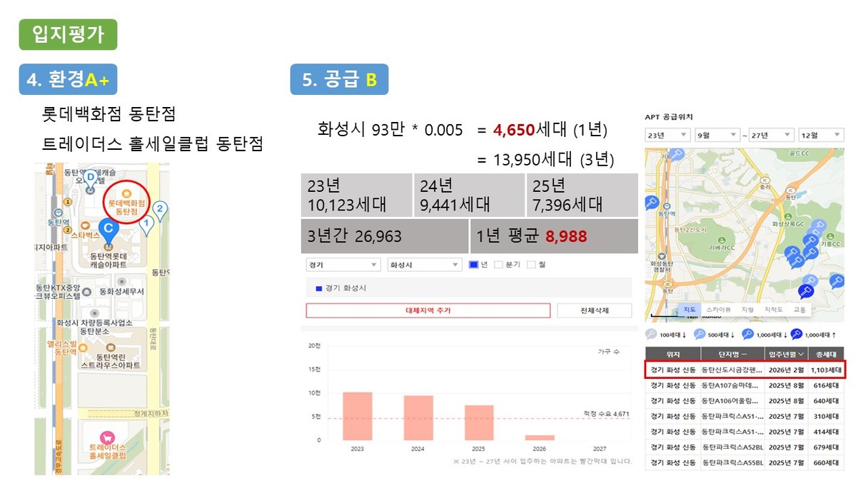Open the 12월 end month dropdown
The width and height of the screenshot is (868, 488).
(822, 135)
